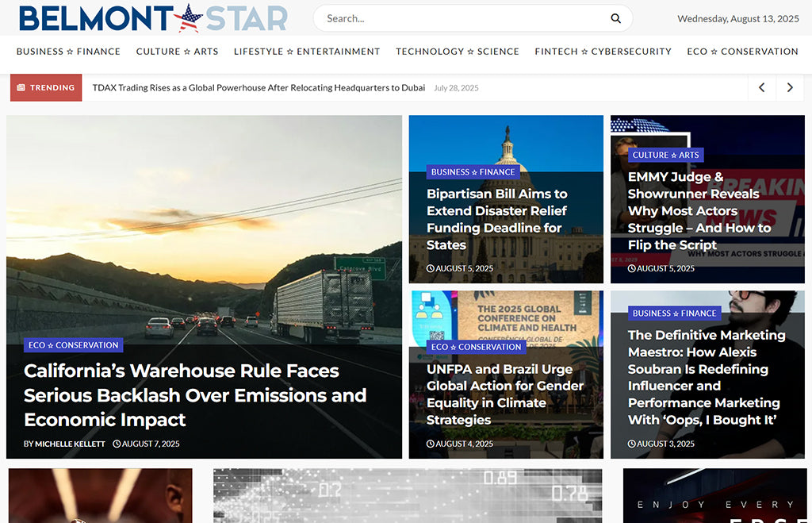
Task: Click the Trending newspaper icon label
Action: pos(46,87)
